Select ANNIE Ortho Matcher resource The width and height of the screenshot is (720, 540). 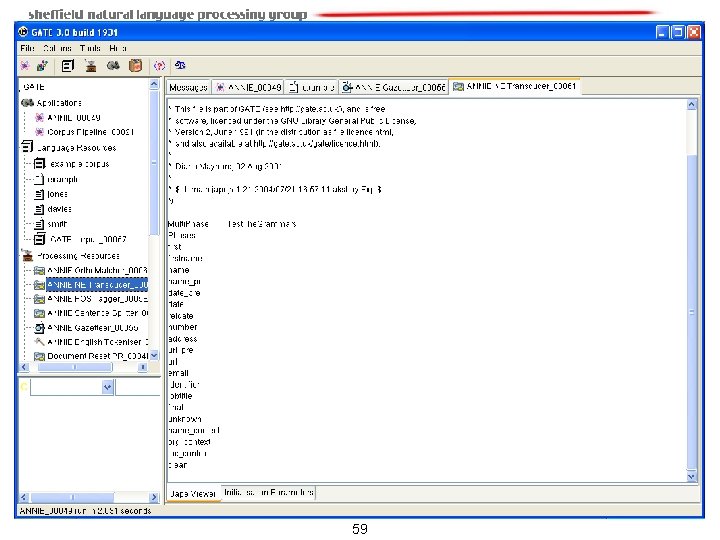click(97, 270)
